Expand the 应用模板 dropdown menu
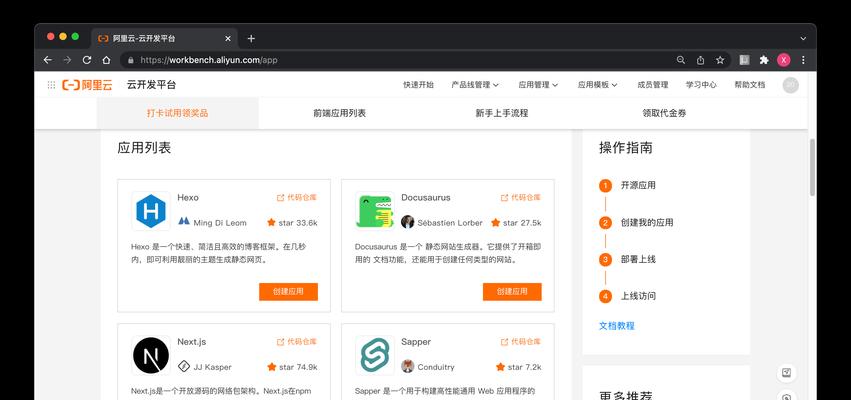 tap(598, 85)
